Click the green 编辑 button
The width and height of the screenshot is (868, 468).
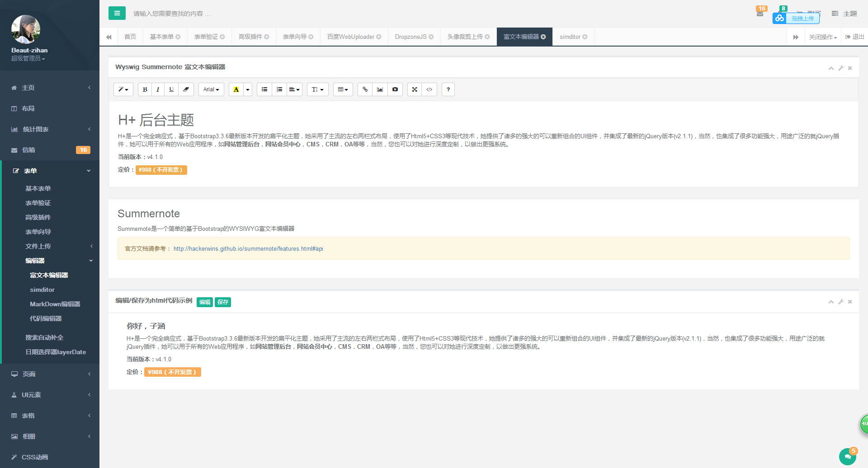[x=205, y=302]
